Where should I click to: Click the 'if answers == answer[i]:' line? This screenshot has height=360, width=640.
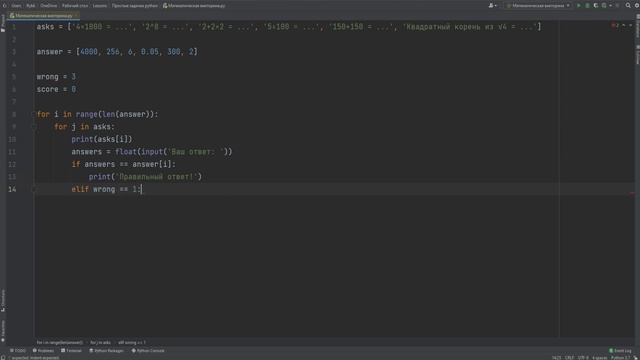(x=123, y=164)
